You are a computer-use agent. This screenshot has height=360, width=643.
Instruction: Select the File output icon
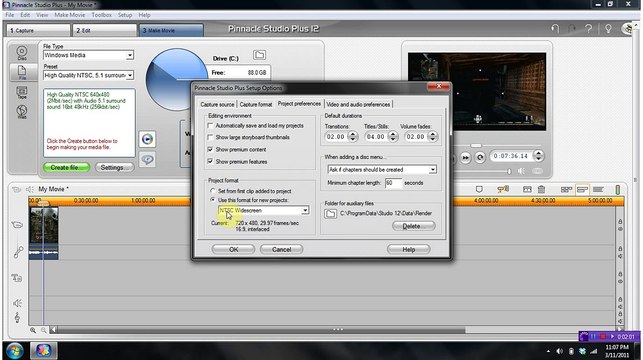tap(22, 72)
